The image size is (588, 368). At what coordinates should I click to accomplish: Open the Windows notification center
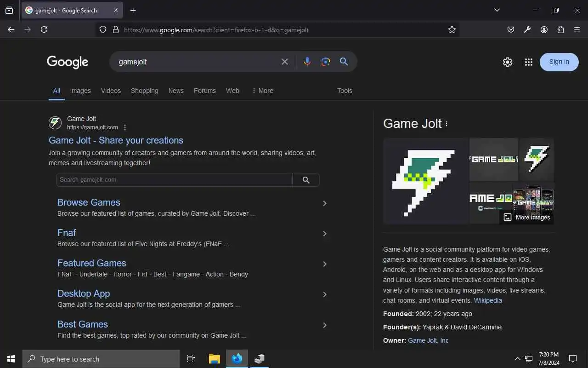pos(573,359)
